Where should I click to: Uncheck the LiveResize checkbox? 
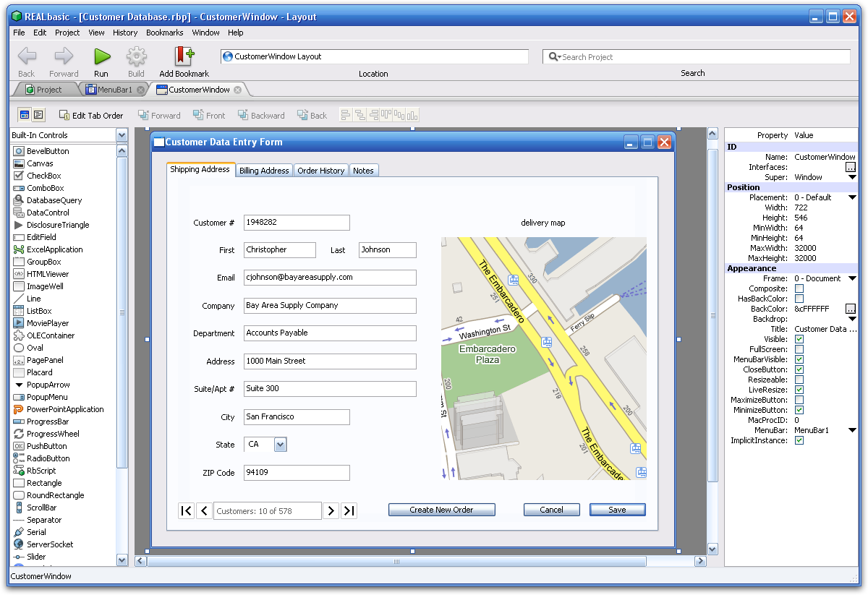799,390
